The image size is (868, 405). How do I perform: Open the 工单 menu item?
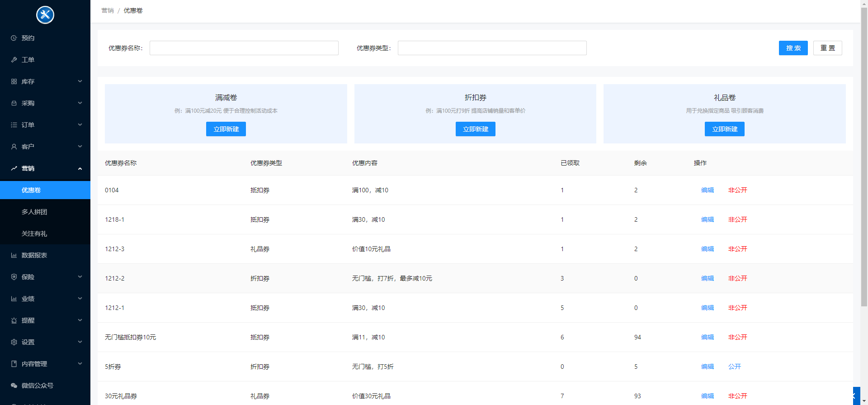pos(45,60)
